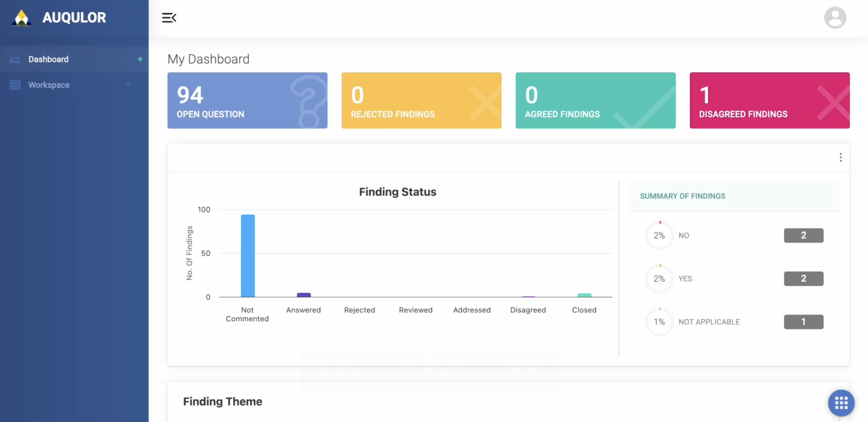Click the YES count badge showing 2

(x=803, y=278)
